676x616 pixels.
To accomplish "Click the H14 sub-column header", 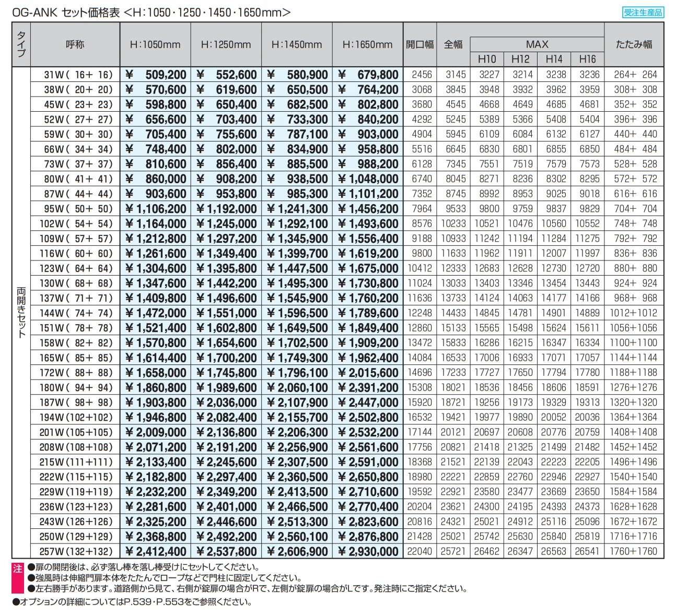I will coord(554,59).
